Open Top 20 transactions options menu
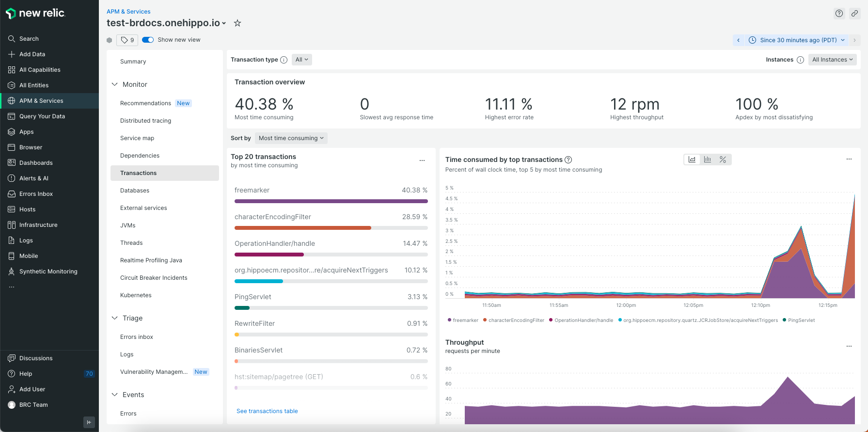 422,160
